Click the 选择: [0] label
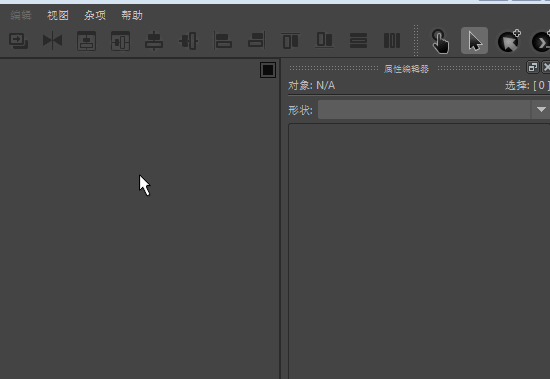 (527, 86)
